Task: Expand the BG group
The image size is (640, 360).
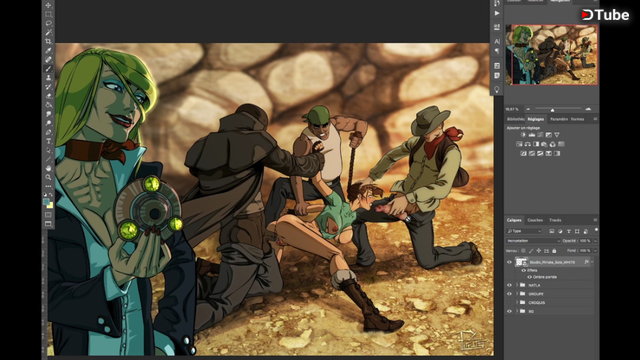Action: tap(517, 311)
